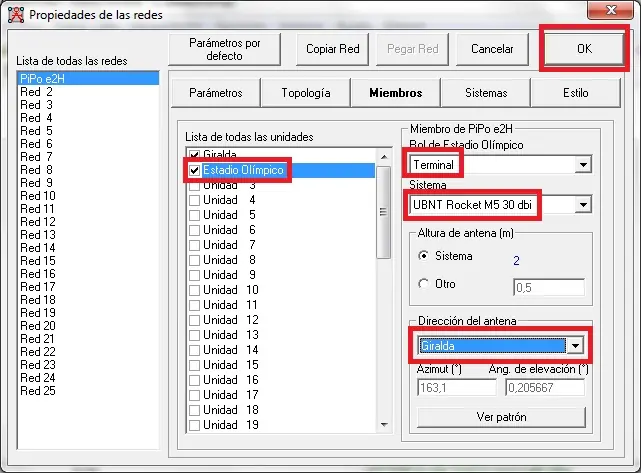This screenshot has height=473, width=641.
Task: Enable the Unidad 4 checkbox
Action: (x=195, y=200)
